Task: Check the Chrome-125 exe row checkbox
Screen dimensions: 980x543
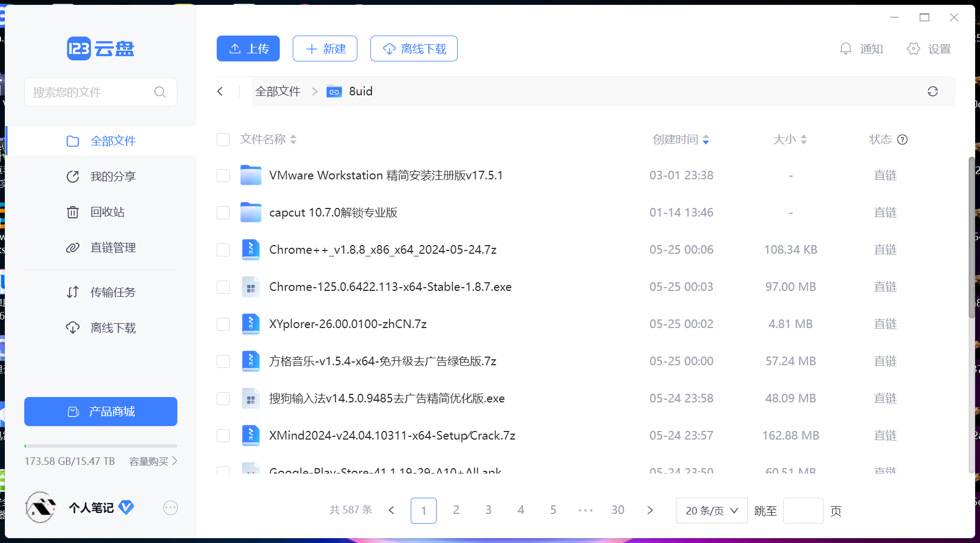Action: (223, 287)
